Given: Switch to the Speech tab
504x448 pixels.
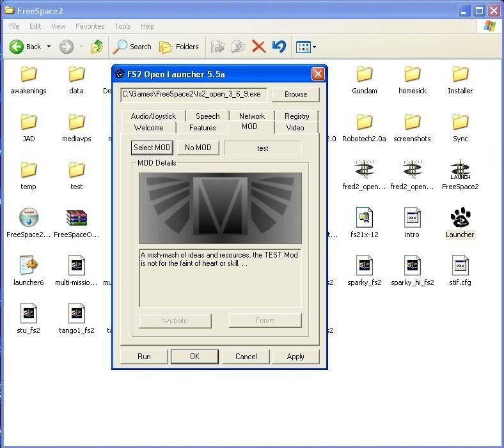Looking at the screenshot, I should 208,116.
